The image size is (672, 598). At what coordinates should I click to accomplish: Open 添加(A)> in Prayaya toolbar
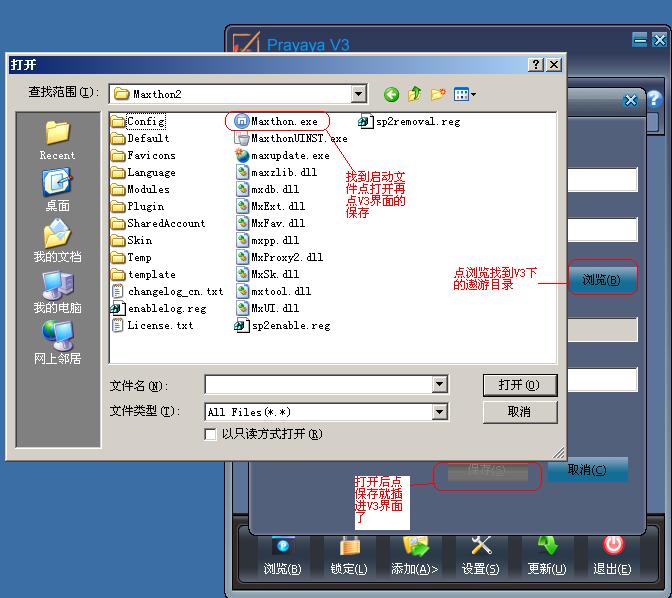coord(414,556)
